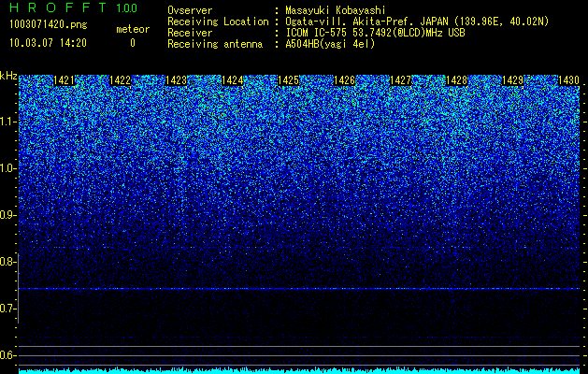Click the cyan signal-level graph at bottom

point(299,370)
